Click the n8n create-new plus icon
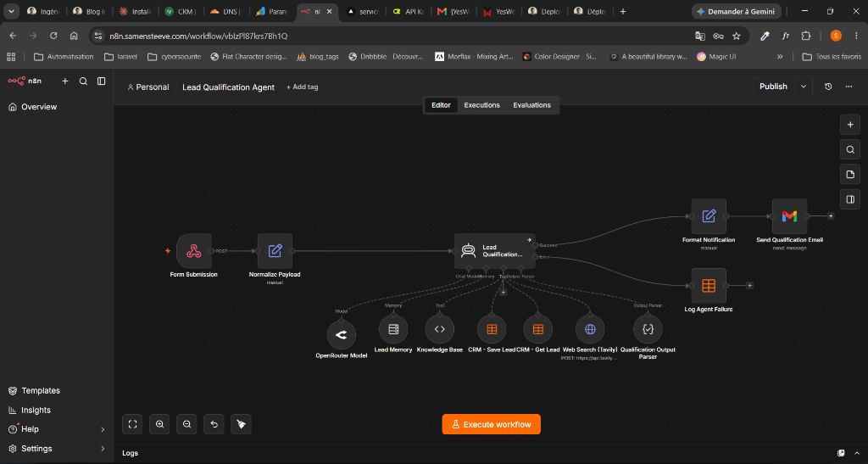This screenshot has width=868, height=464. [x=64, y=81]
